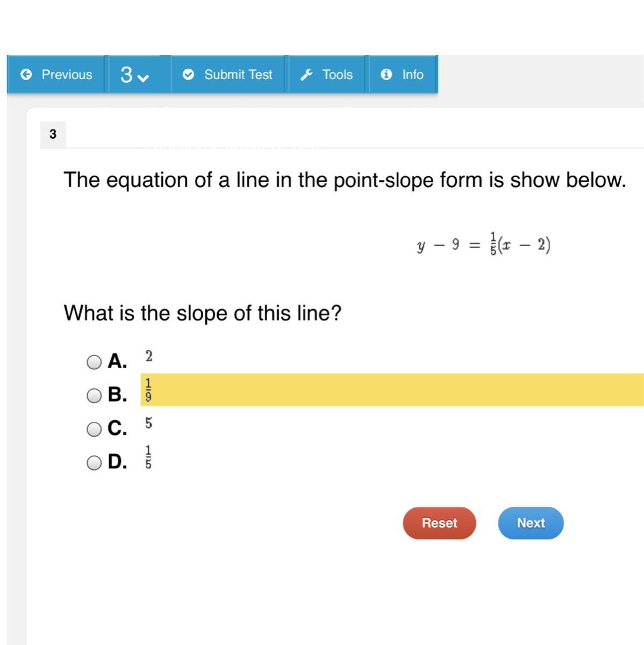The image size is (644, 645).
Task: Select radio button for answer A
Action: point(94,362)
